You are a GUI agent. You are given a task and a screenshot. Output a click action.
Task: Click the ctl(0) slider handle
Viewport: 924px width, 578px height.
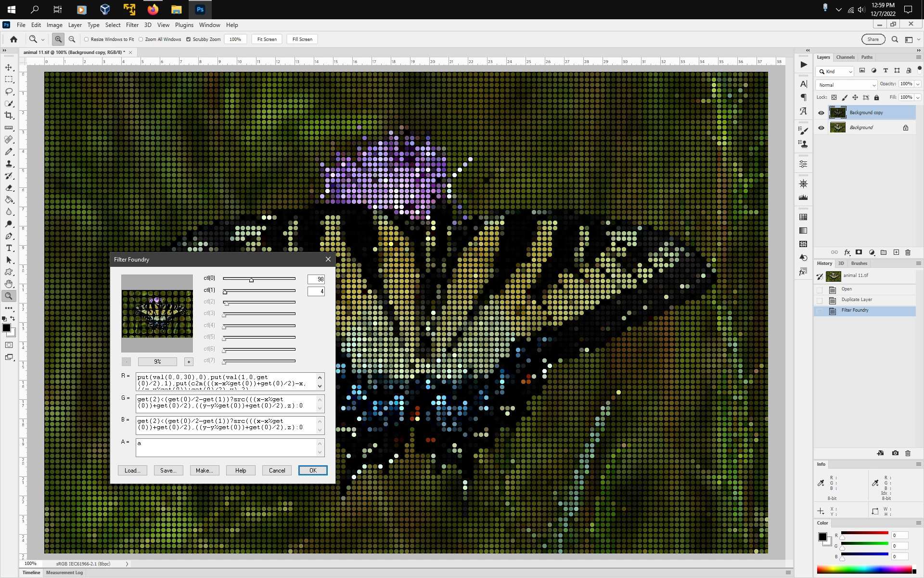click(251, 280)
